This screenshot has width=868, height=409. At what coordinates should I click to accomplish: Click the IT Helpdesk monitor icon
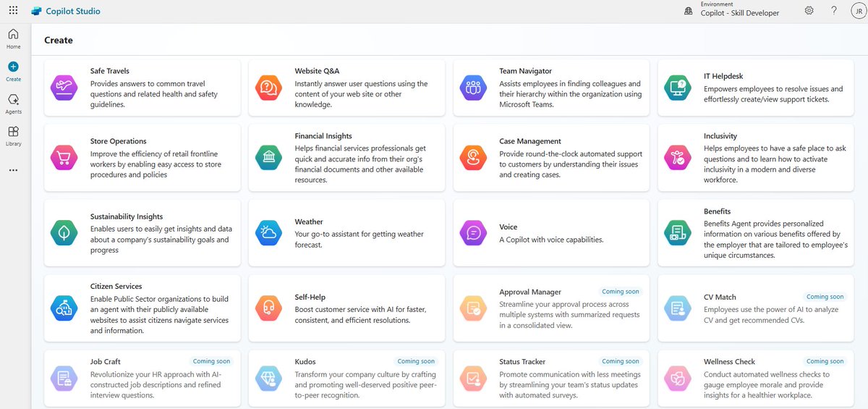click(678, 88)
